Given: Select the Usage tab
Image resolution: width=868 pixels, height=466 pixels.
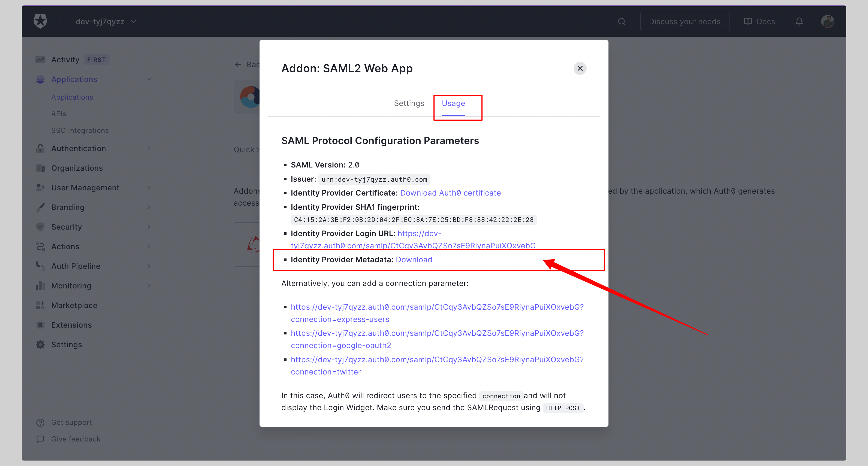Looking at the screenshot, I should [x=454, y=103].
